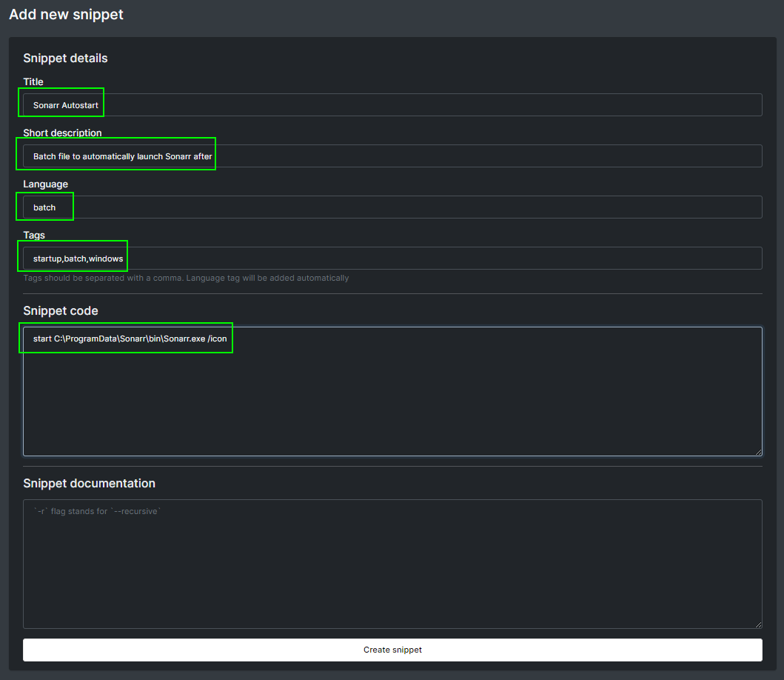
Task: Click the Language field showing batch
Action: tap(392, 207)
